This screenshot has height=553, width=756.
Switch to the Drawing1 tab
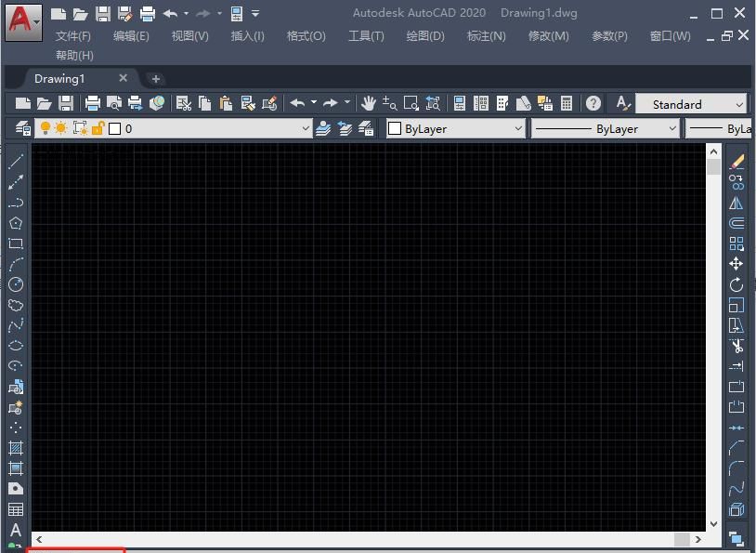(59, 79)
